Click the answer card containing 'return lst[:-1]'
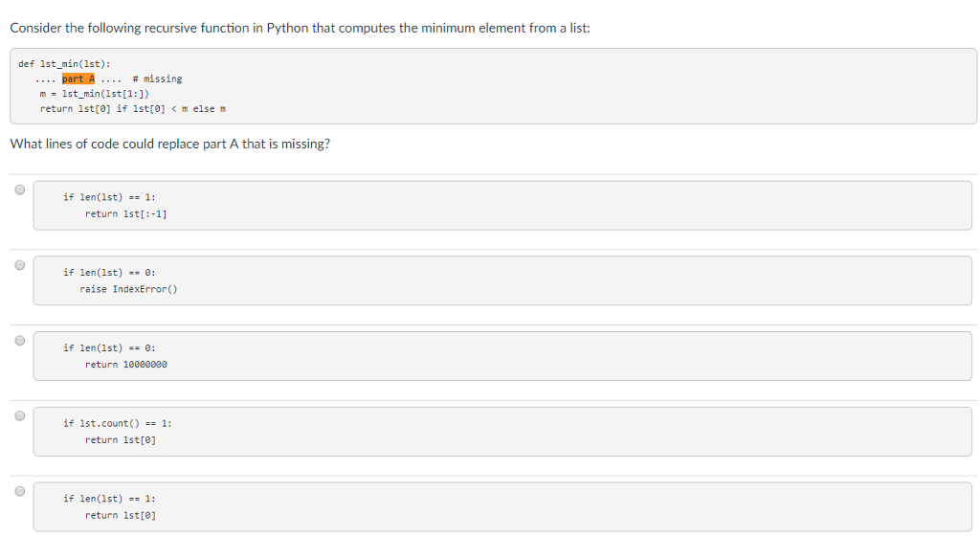 498,205
